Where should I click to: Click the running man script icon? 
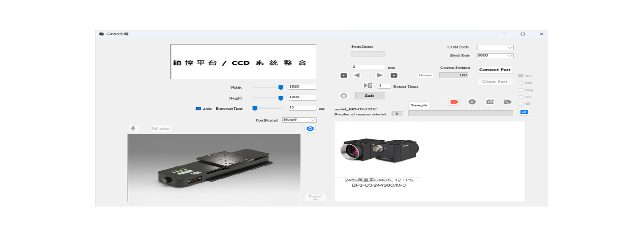(133, 129)
